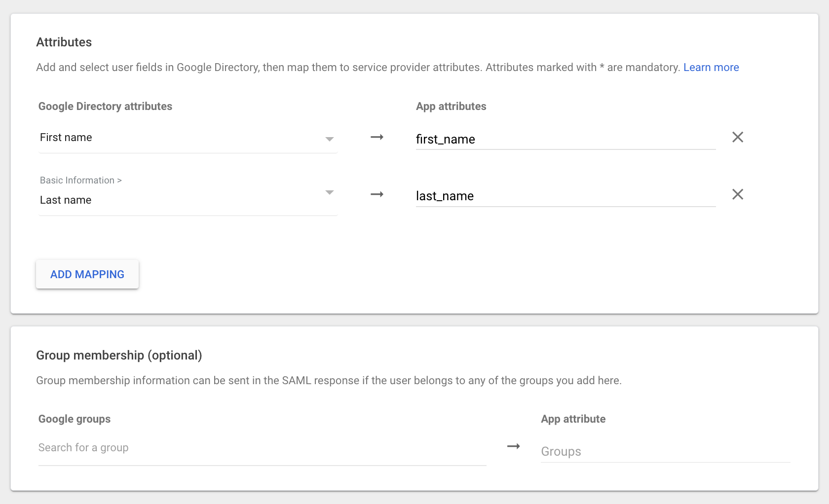
Task: Click the Groups app attribute field
Action: 665,451
